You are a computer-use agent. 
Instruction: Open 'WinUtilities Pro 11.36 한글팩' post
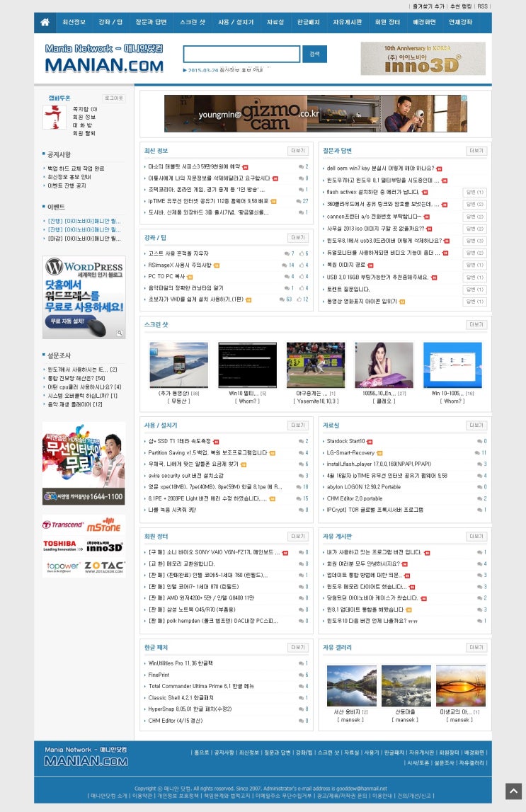click(180, 663)
